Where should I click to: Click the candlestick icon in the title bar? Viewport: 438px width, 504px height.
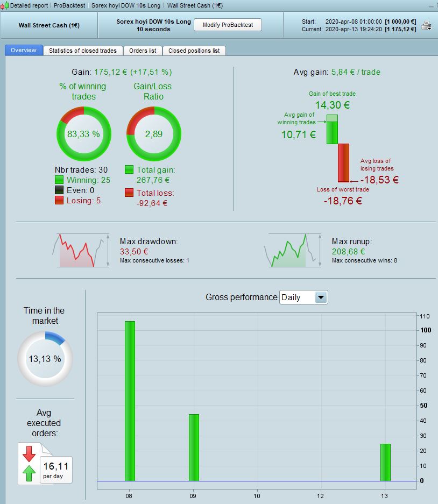coord(4,5)
